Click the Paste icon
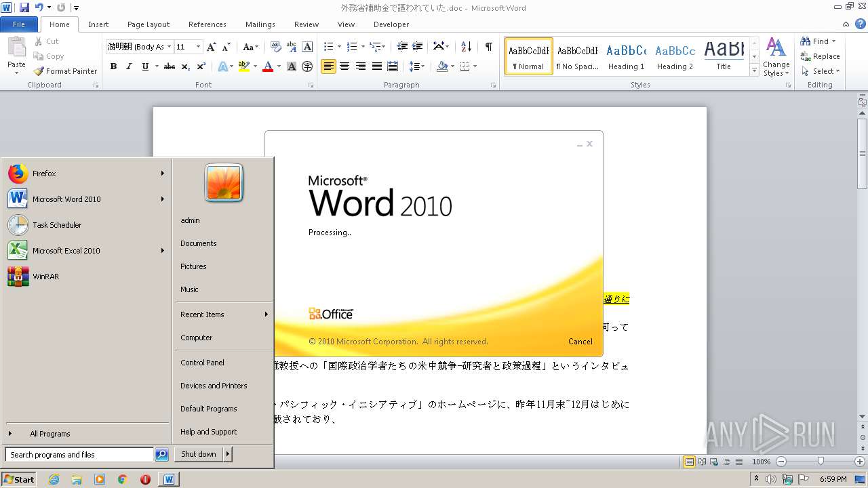The width and height of the screenshot is (868, 488). (x=16, y=48)
